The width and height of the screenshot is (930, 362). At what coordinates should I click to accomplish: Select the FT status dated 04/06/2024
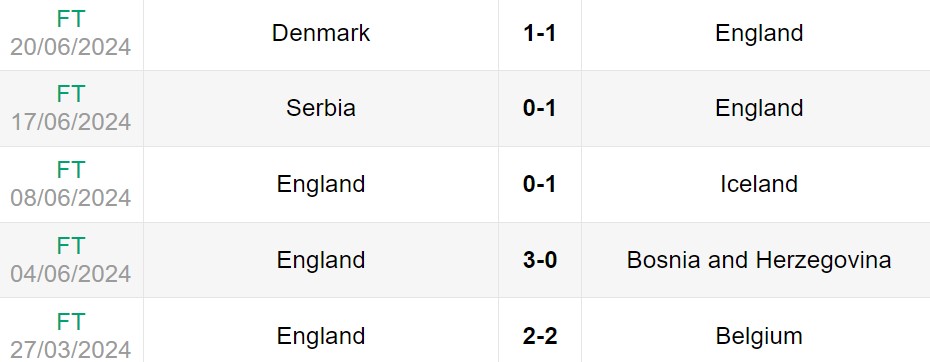71,246
